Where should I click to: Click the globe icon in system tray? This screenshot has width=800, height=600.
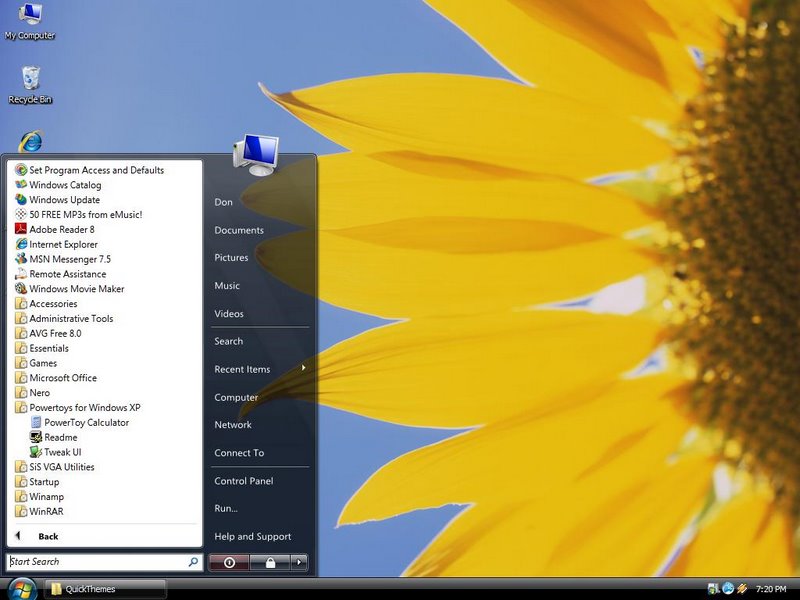click(728, 589)
